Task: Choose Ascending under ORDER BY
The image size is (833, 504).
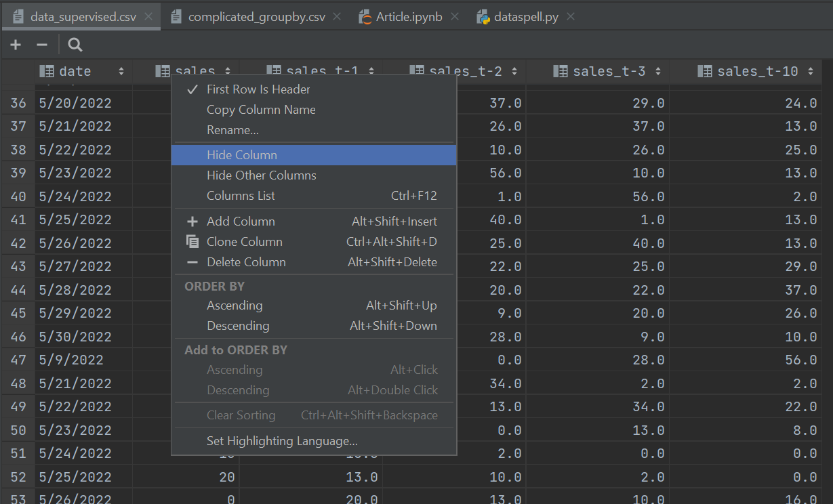Action: point(235,306)
